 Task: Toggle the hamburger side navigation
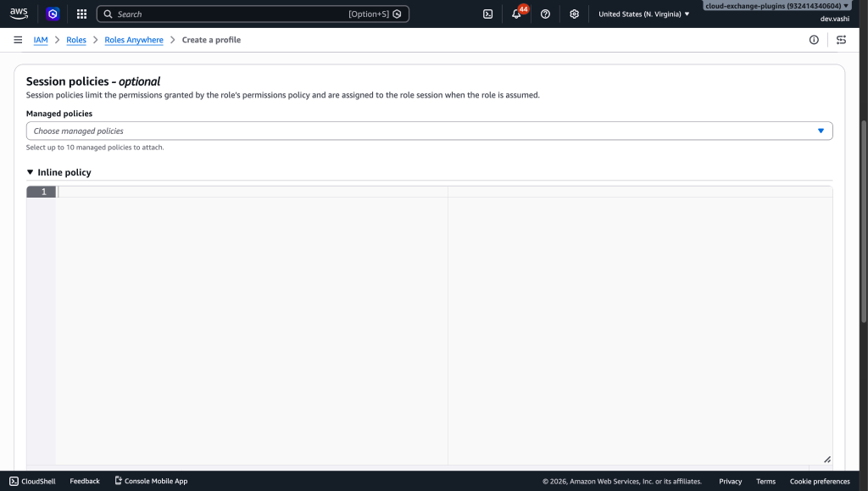18,40
